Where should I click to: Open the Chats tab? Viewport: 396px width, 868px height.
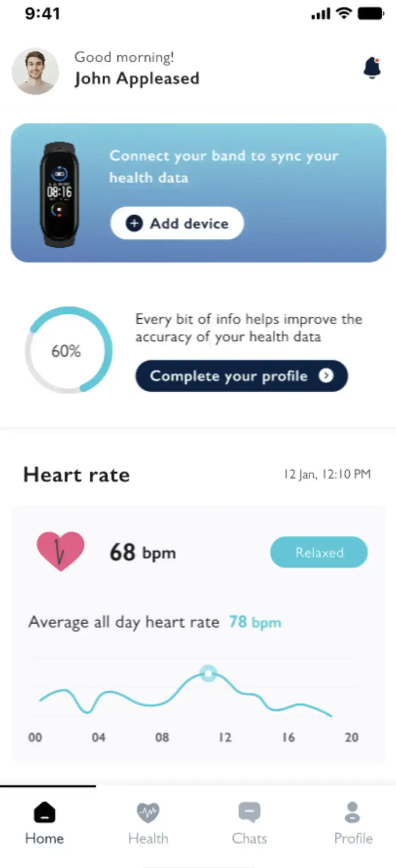249,838
